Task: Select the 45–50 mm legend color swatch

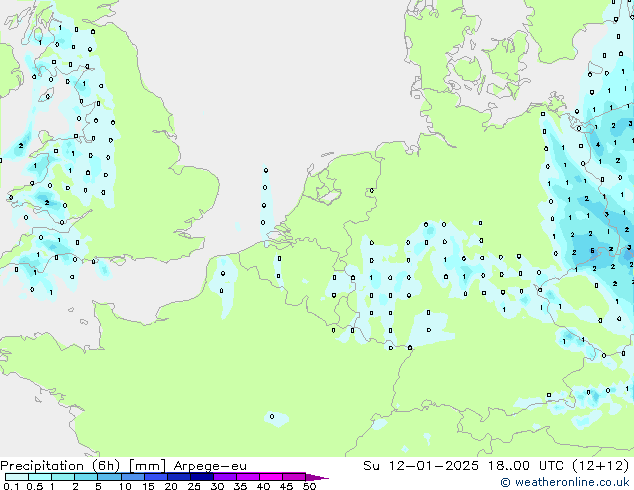Action: [294, 477]
